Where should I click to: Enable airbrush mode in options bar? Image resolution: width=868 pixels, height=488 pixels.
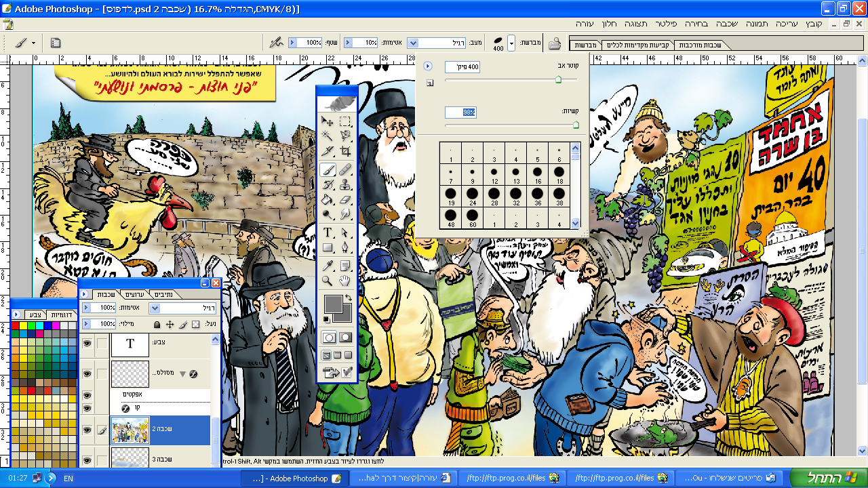[x=277, y=43]
